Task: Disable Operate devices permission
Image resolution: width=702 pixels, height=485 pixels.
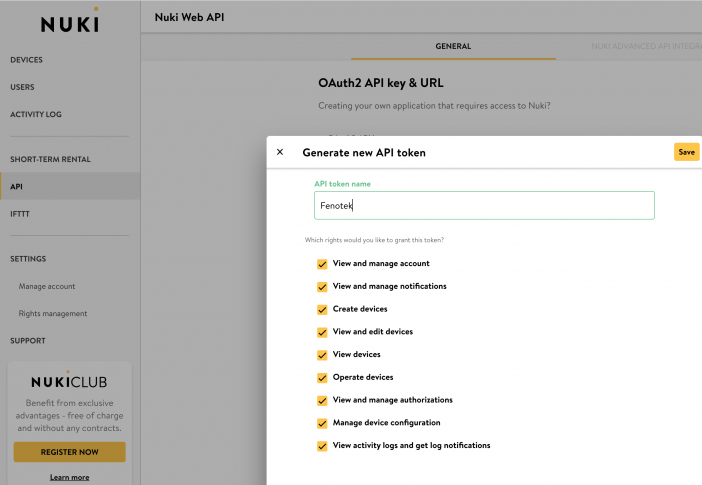Action: pos(322,378)
